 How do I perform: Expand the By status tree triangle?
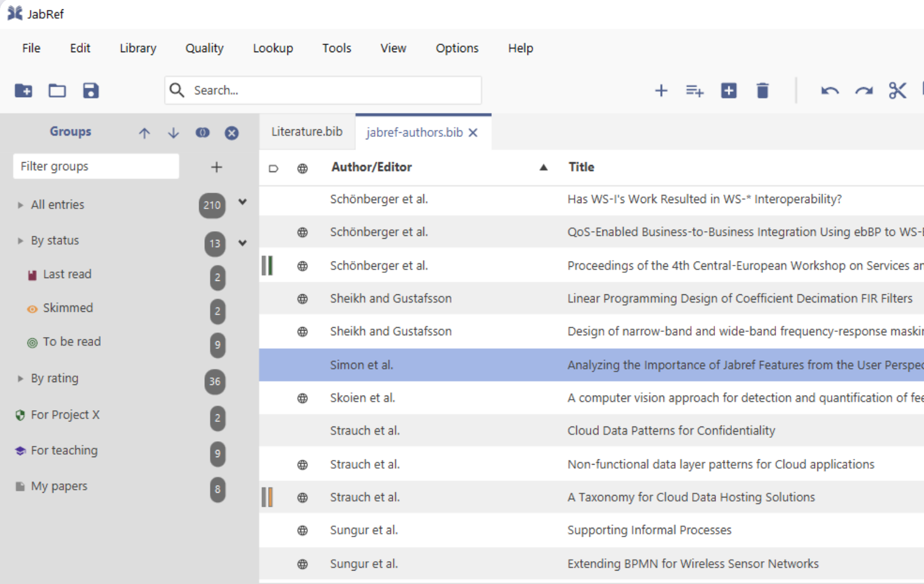pos(20,241)
